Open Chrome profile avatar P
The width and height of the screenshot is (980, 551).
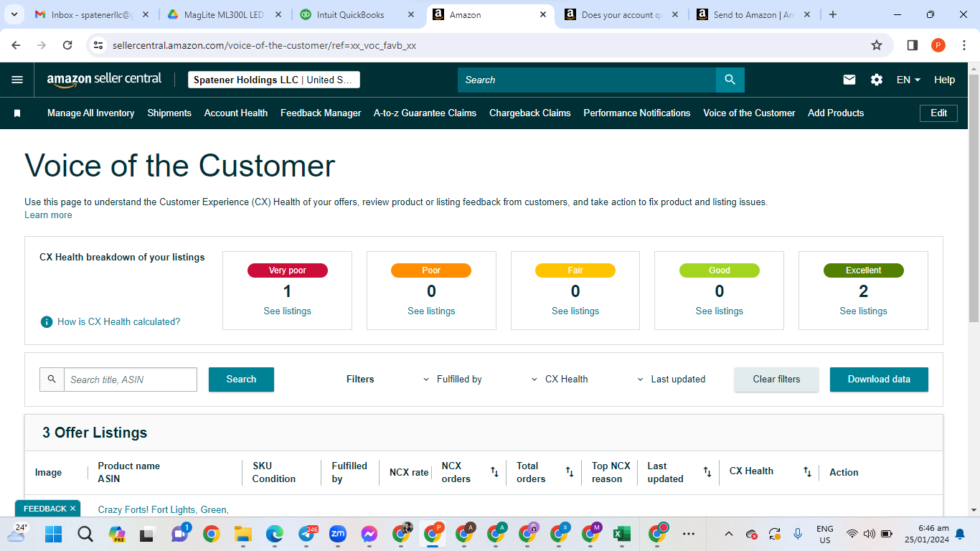coord(938,45)
